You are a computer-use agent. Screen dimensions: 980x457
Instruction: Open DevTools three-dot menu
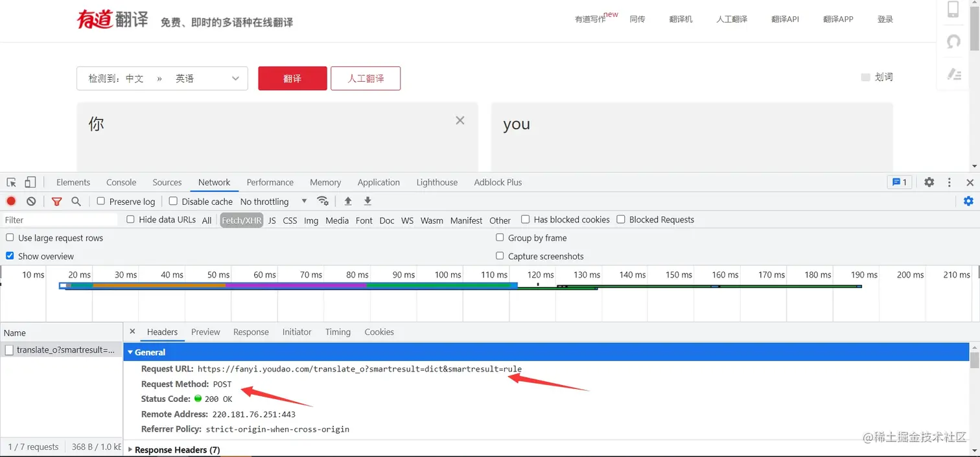(950, 182)
